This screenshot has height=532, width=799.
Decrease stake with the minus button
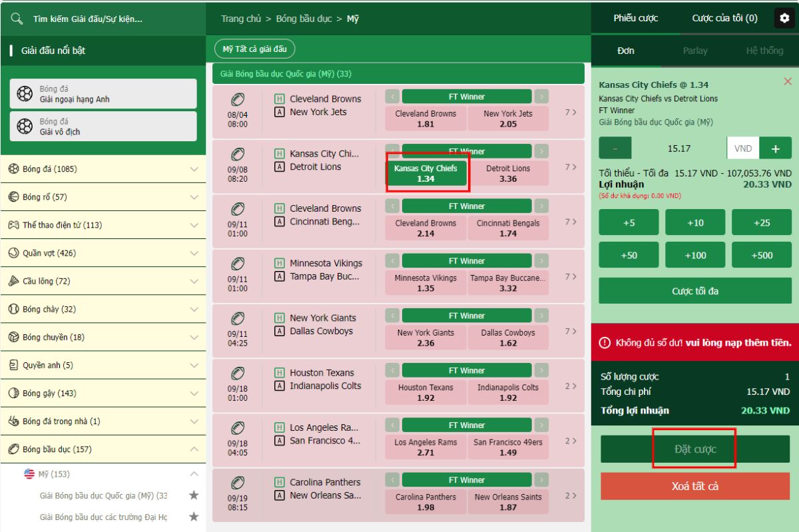point(615,148)
